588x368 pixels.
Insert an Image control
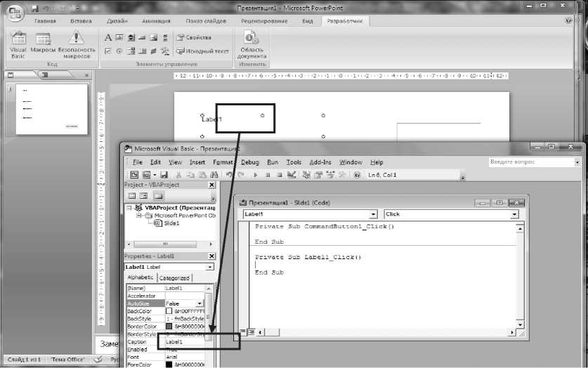click(153, 37)
